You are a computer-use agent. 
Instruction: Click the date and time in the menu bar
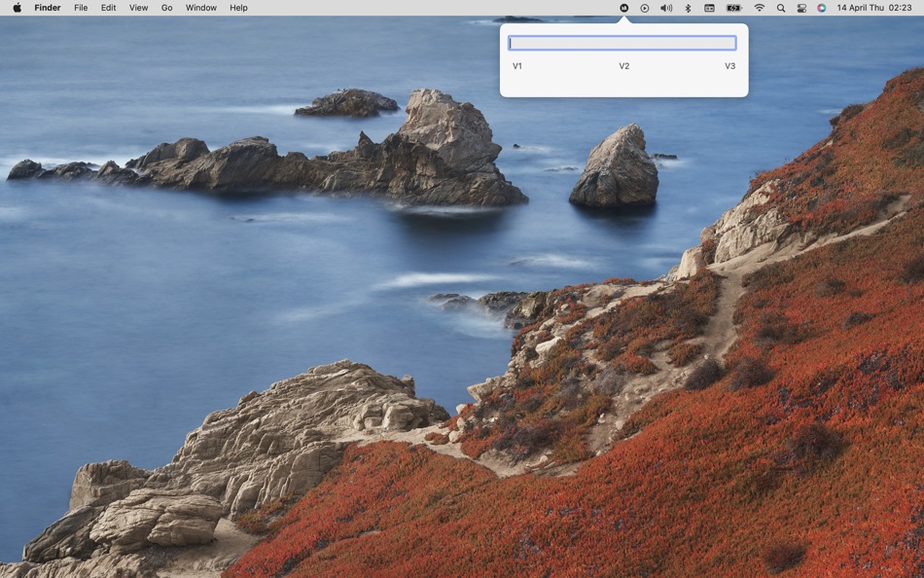click(x=874, y=8)
